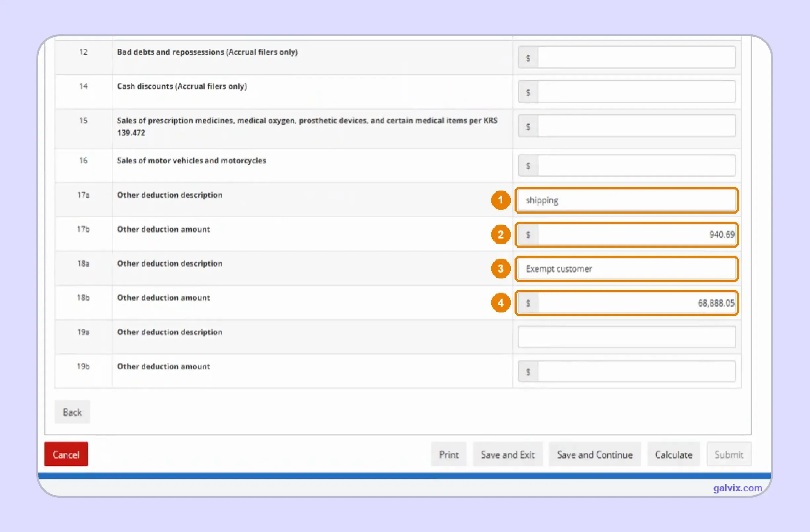The width and height of the screenshot is (810, 532).
Task: Click the prescription medicines KRS 139.472 label
Action: pos(307,127)
